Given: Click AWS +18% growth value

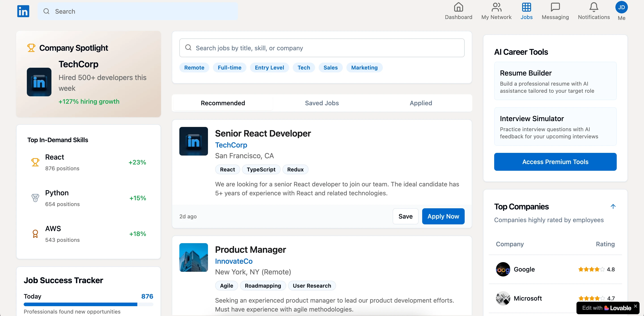Looking at the screenshot, I should 138,234.
